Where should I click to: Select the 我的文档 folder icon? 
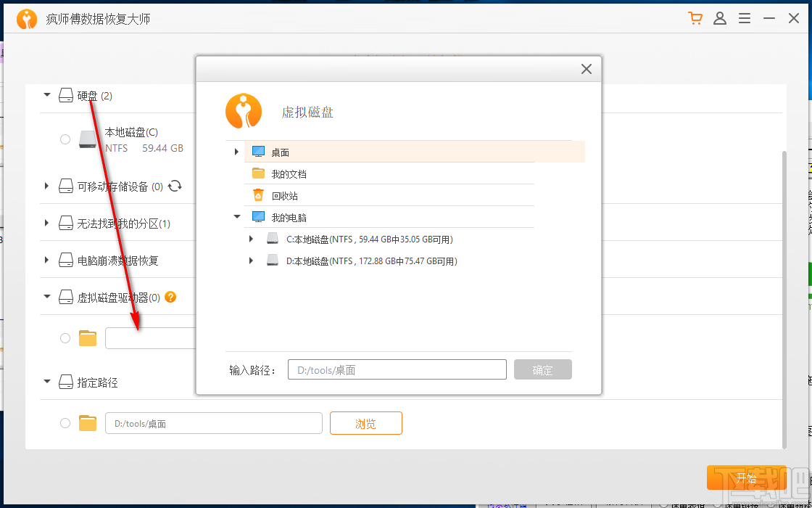point(258,173)
